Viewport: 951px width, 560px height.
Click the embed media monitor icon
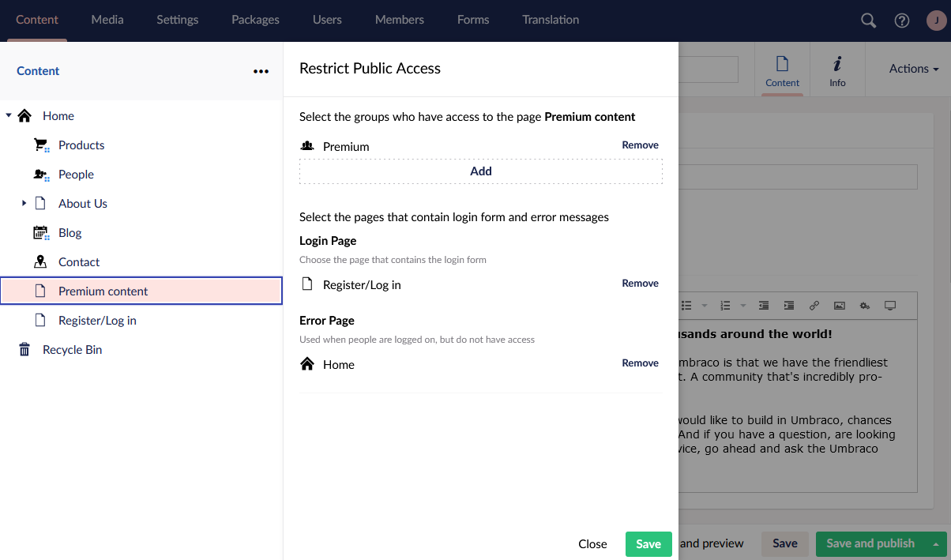[890, 306]
